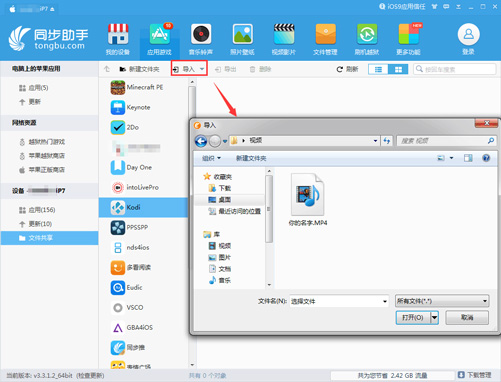Cancel the import dialog with 取消
The width and height of the screenshot is (501, 382).
pyautogui.click(x=467, y=317)
